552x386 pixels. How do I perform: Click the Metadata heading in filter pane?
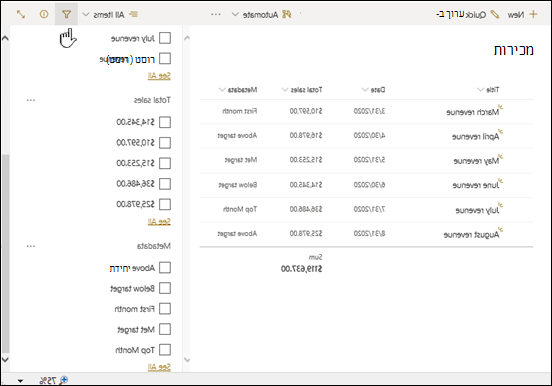coord(154,246)
